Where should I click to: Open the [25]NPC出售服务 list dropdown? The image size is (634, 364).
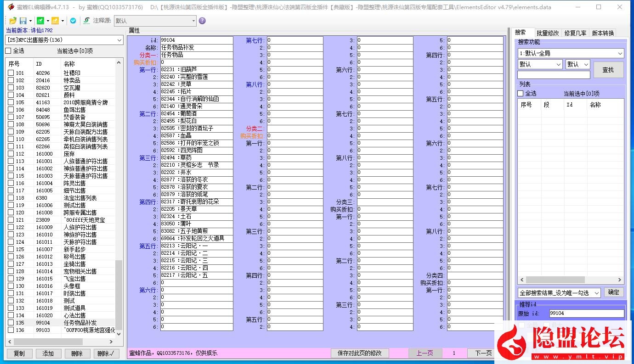[x=64, y=40]
